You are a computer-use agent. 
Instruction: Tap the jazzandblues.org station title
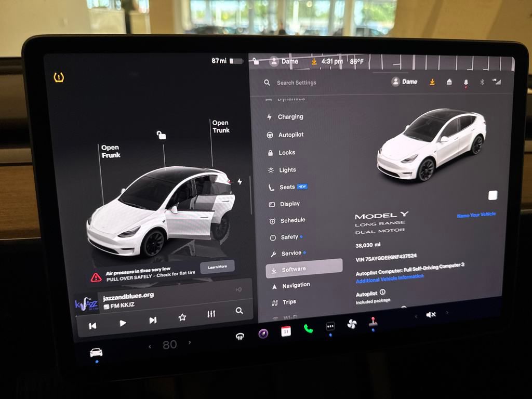(128, 297)
